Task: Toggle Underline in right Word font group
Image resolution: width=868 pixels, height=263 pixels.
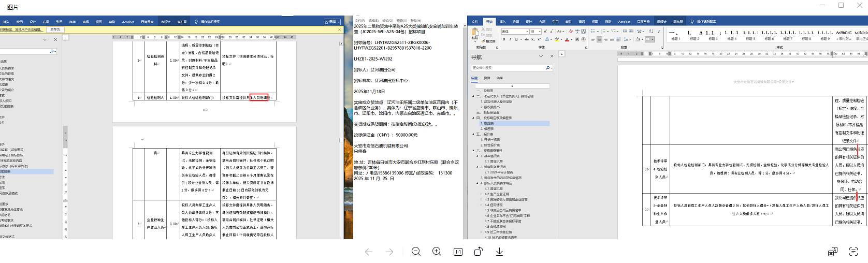Action: tap(516, 39)
